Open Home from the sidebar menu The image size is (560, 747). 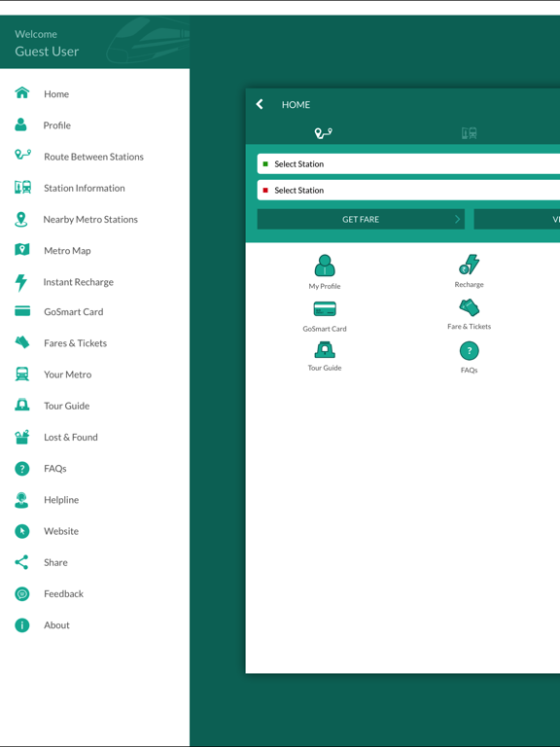click(x=56, y=94)
